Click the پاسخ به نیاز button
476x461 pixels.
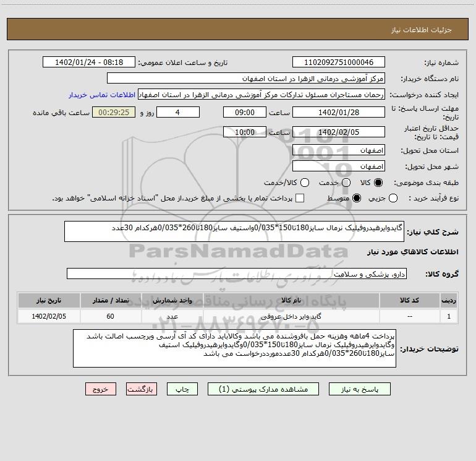pyautogui.click(x=360, y=389)
